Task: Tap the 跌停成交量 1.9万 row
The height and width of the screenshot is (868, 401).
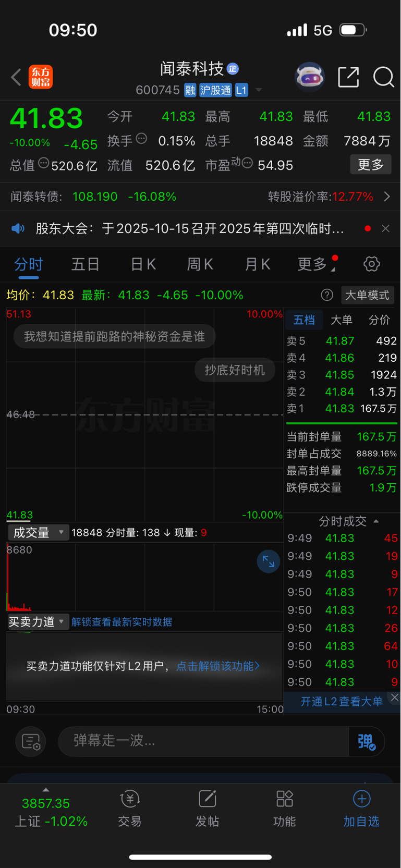Action: pyautogui.click(x=342, y=488)
